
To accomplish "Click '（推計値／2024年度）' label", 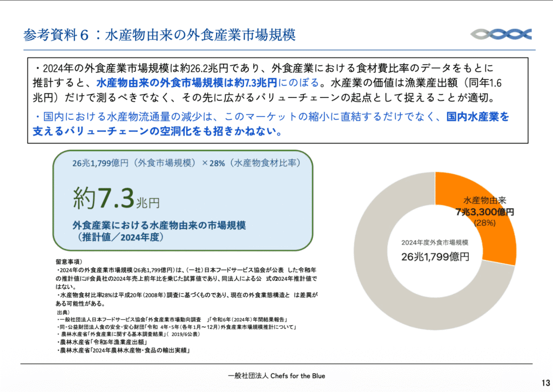I will (x=120, y=237).
